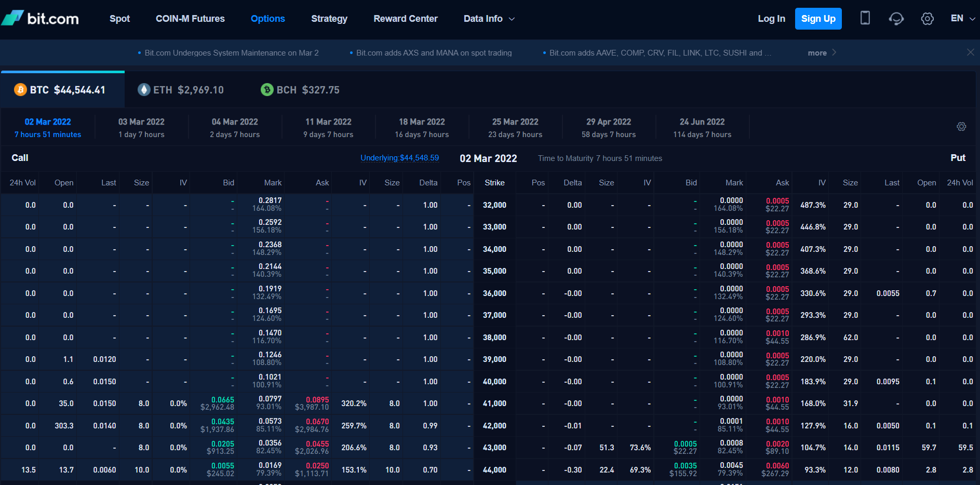Click the bit.com logo

tap(40, 19)
